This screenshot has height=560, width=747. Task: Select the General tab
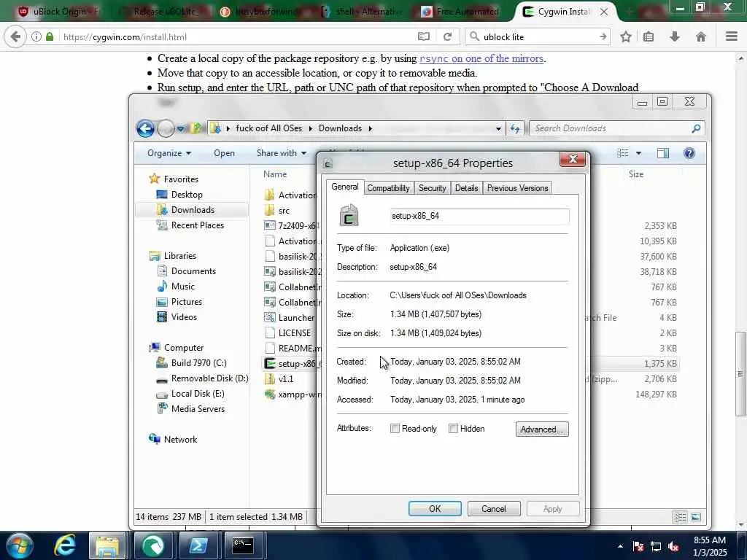coord(345,187)
